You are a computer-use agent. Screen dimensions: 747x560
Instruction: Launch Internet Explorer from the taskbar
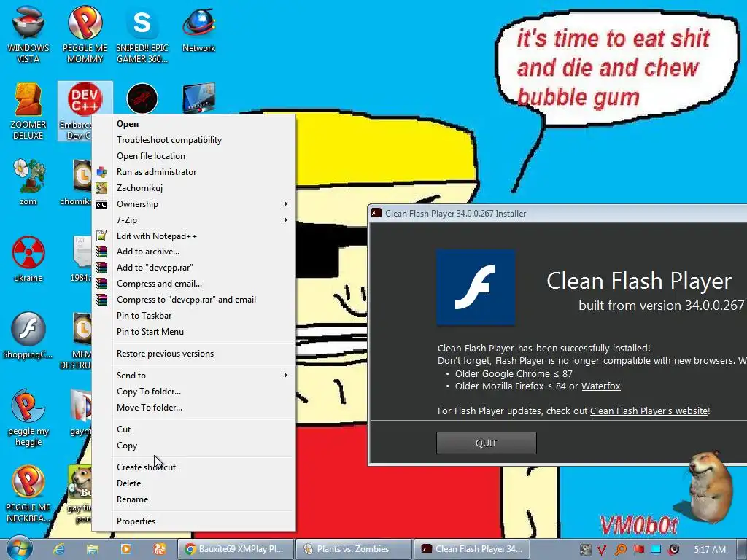(59, 549)
